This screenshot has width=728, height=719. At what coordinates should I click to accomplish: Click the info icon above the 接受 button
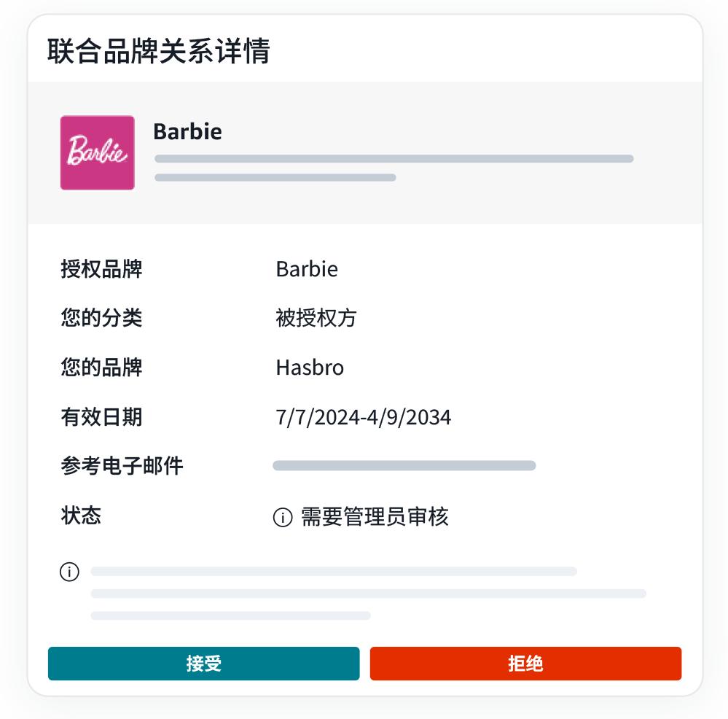point(69,572)
